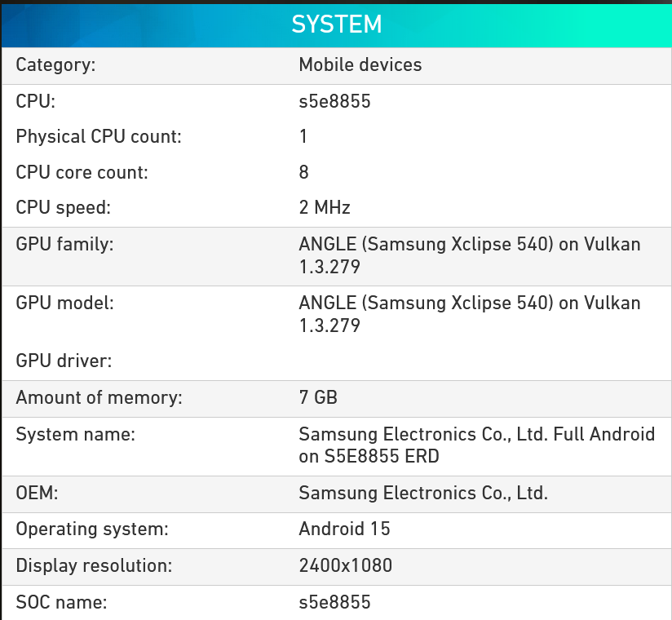Image resolution: width=672 pixels, height=620 pixels.
Task: Click the Physical CPU count label
Action: pyautogui.click(x=99, y=137)
